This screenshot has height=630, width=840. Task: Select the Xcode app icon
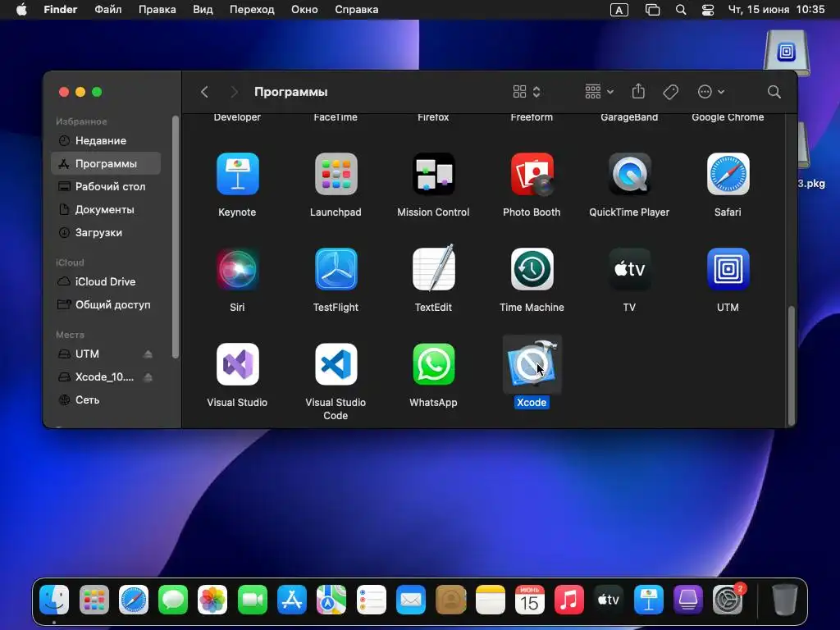[x=532, y=364]
